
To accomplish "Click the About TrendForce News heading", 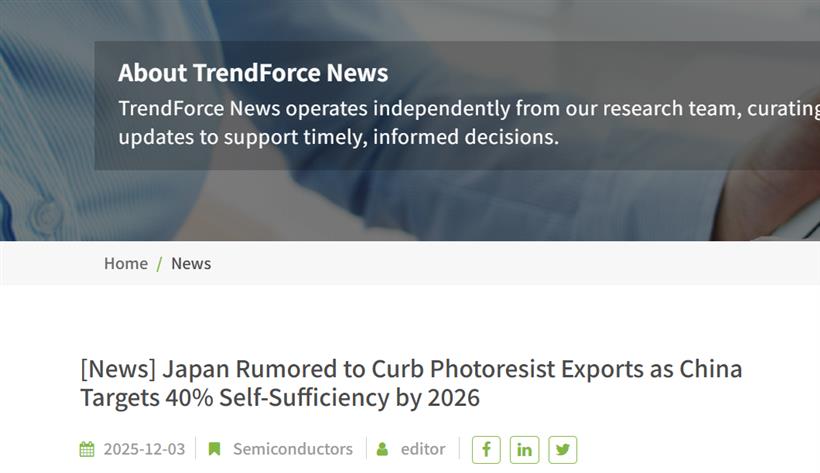I will click(x=253, y=73).
